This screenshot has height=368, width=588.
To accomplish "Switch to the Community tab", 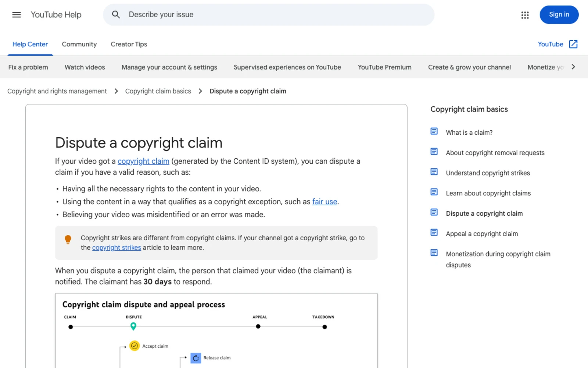I will pyautogui.click(x=79, y=44).
